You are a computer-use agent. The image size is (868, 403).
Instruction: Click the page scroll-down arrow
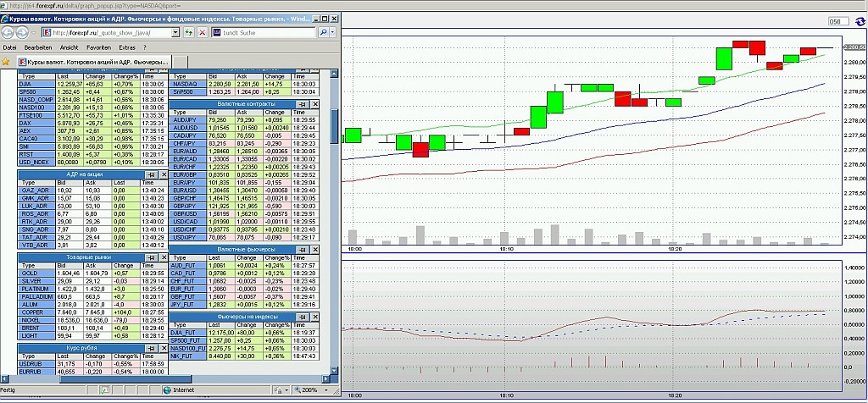[334, 370]
